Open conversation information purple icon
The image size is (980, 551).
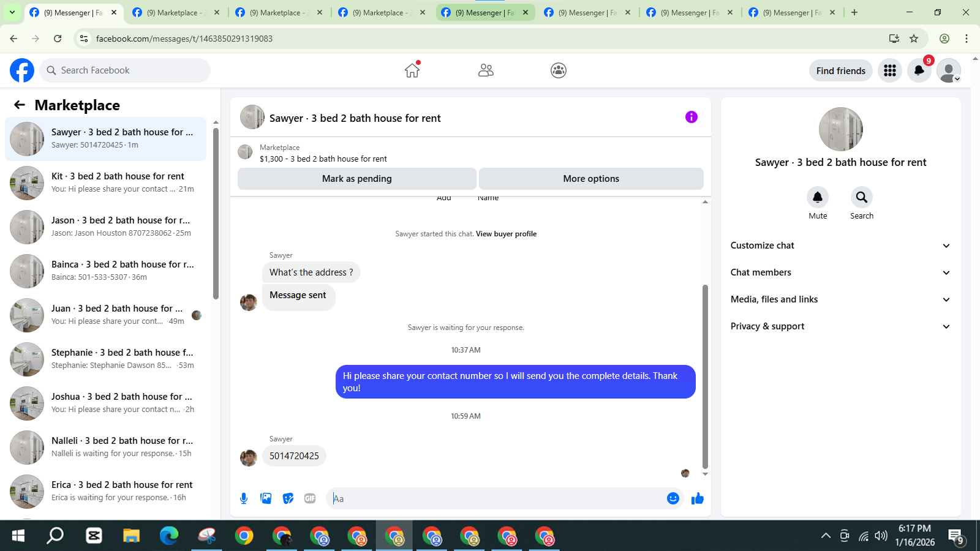[x=692, y=117]
